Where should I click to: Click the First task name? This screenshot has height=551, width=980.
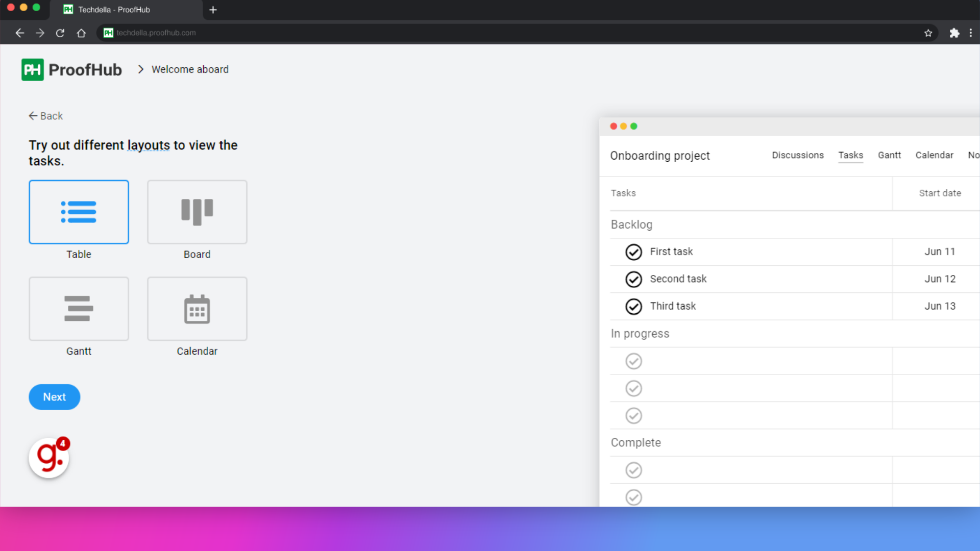(671, 252)
